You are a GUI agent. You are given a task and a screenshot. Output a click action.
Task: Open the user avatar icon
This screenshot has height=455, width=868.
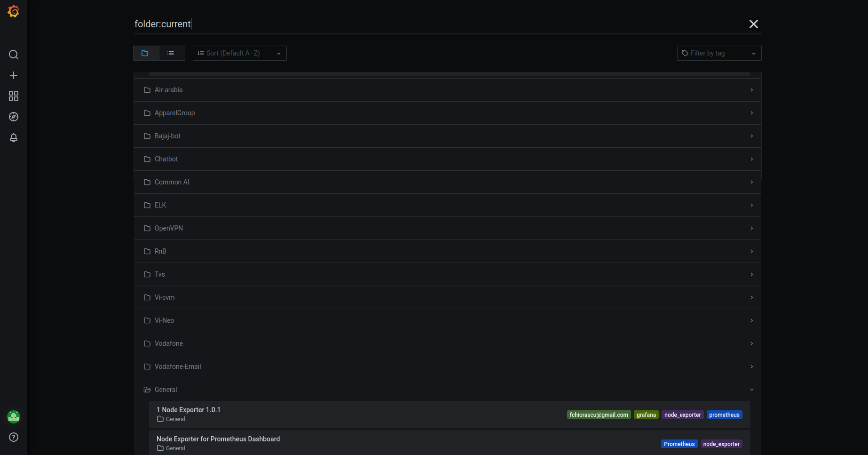pyautogui.click(x=13, y=416)
